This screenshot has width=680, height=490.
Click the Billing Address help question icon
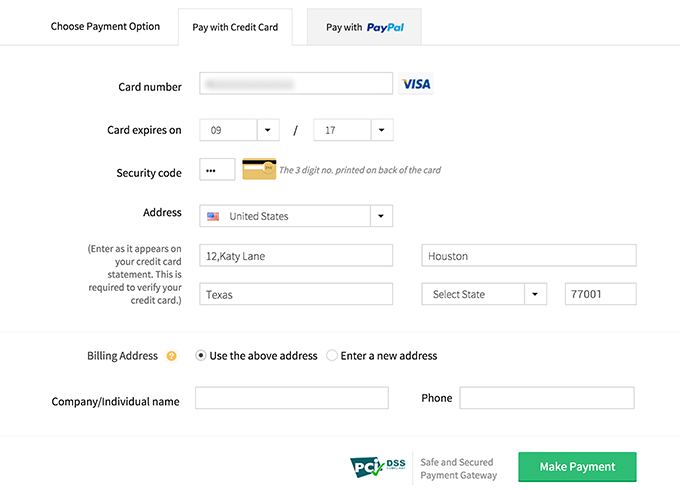pyautogui.click(x=172, y=356)
